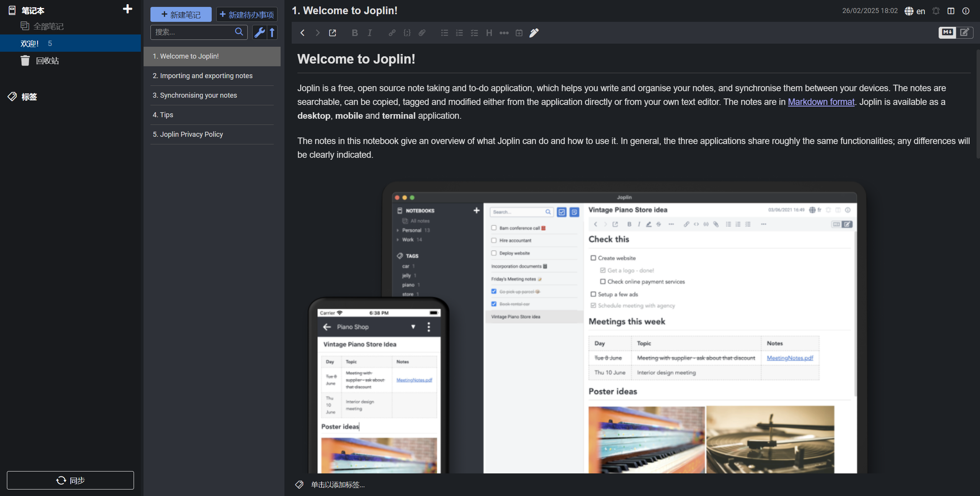Open note 5. Joplin Privacy Policy
The width and height of the screenshot is (980, 496).
tap(212, 134)
